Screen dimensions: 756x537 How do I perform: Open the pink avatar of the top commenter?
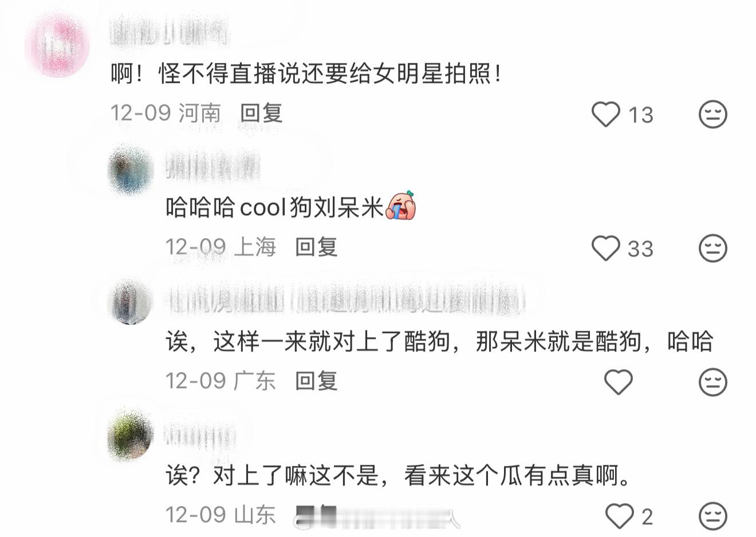coord(57,46)
